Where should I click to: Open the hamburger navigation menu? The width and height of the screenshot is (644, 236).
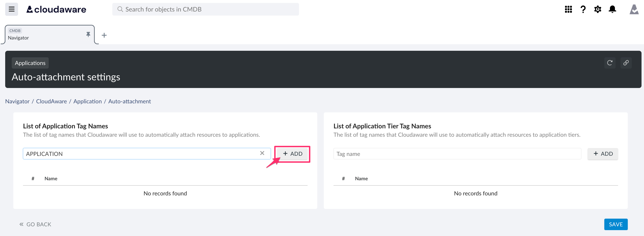(11, 9)
